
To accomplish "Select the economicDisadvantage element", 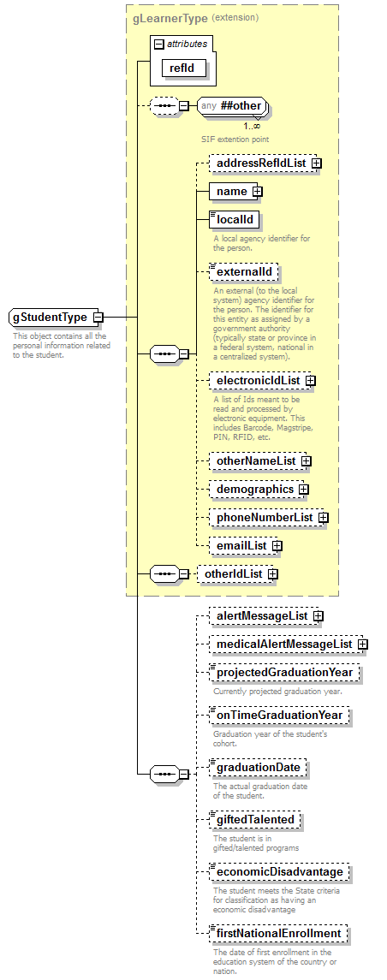I will tap(279, 871).
